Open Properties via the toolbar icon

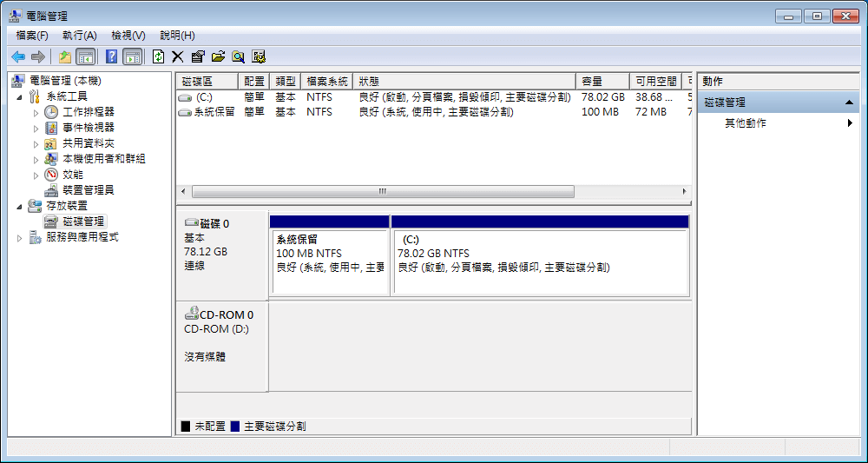[x=198, y=56]
